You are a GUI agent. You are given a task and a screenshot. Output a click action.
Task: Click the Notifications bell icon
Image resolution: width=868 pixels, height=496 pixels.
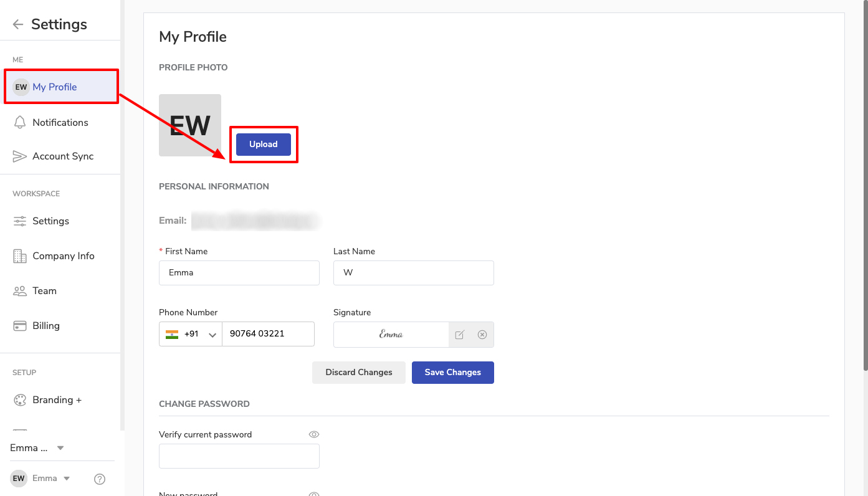20,122
